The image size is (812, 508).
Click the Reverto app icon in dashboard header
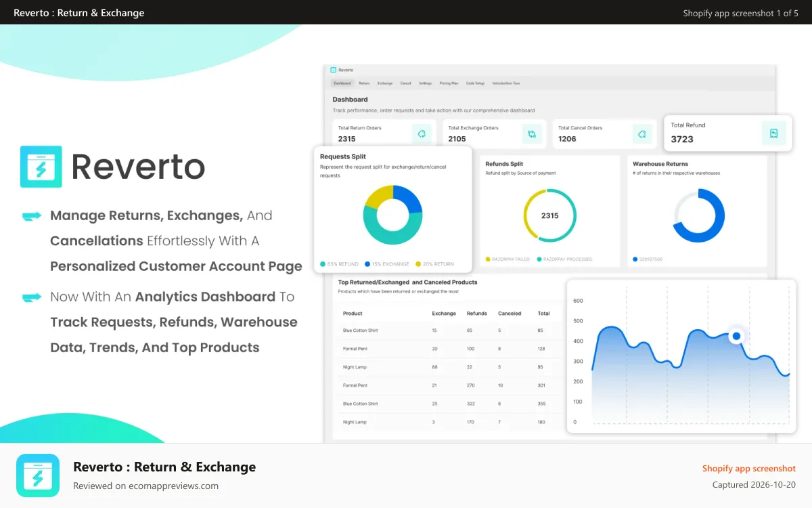pos(333,70)
